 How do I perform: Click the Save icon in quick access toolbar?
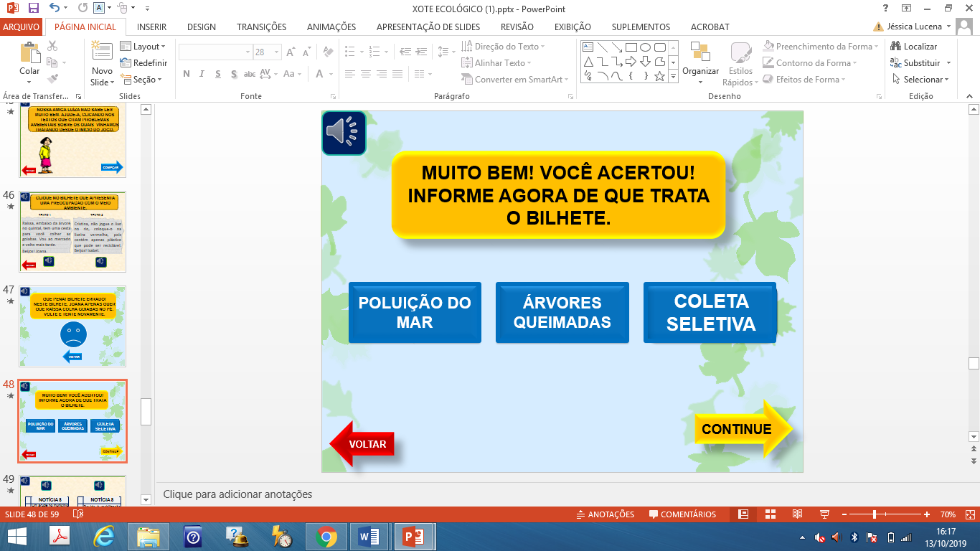point(33,9)
